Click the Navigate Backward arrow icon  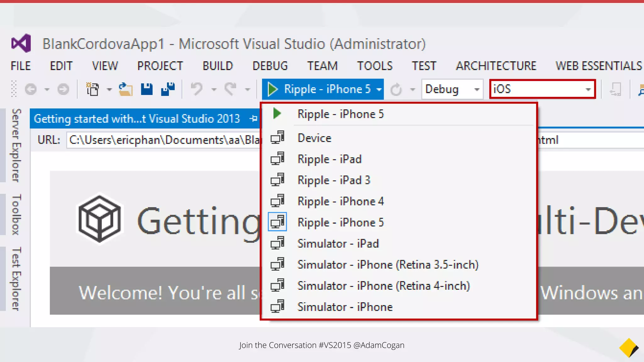31,90
